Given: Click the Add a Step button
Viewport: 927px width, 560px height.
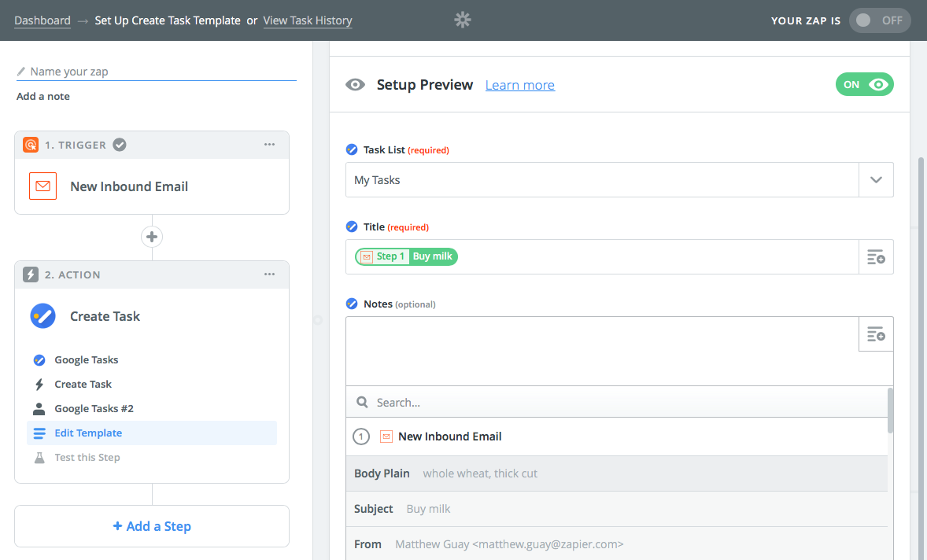Looking at the screenshot, I should [x=152, y=526].
